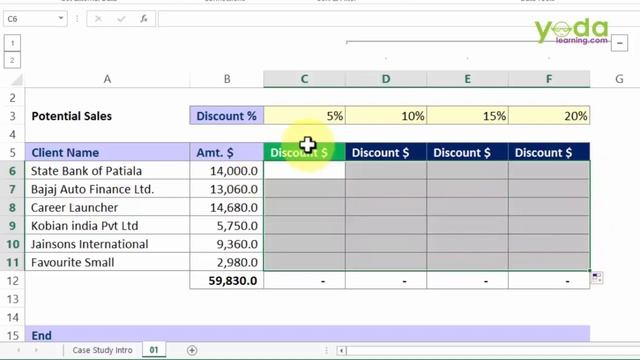Select Favourite Small cell
The height and width of the screenshot is (360, 640).
click(107, 262)
